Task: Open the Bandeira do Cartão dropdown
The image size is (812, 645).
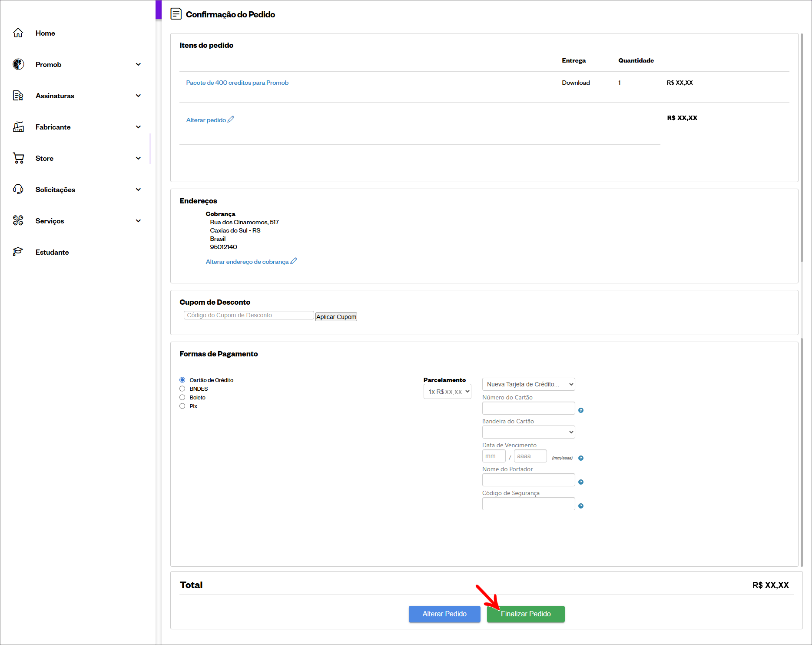Action: point(528,432)
